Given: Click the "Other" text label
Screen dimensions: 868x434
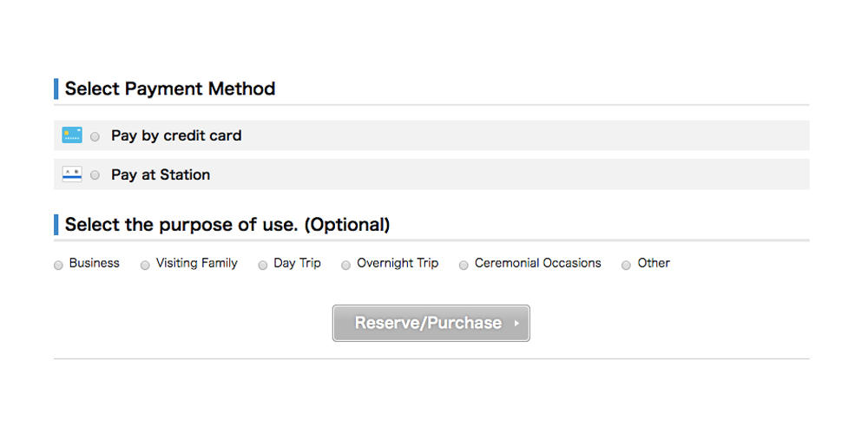Looking at the screenshot, I should coord(654,263).
